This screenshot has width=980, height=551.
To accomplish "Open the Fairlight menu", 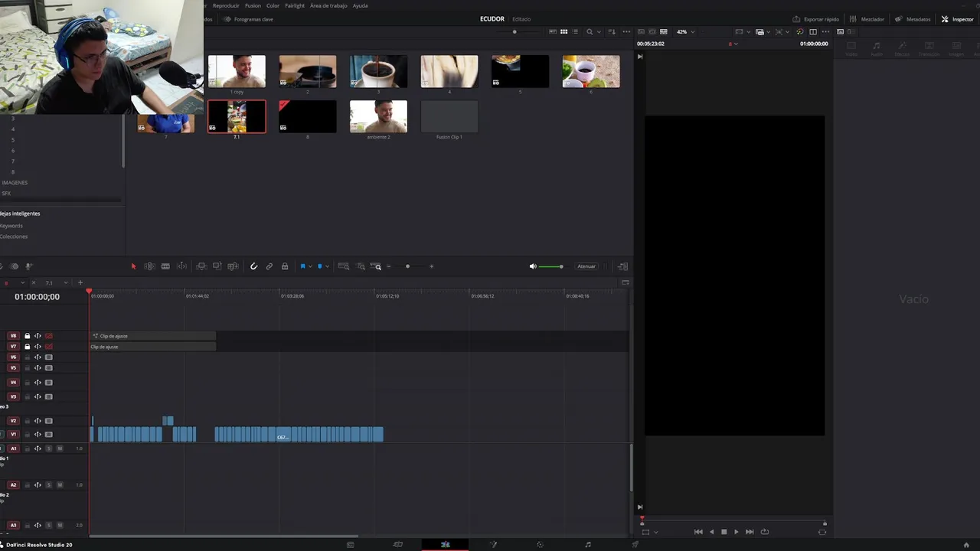I will pos(295,5).
